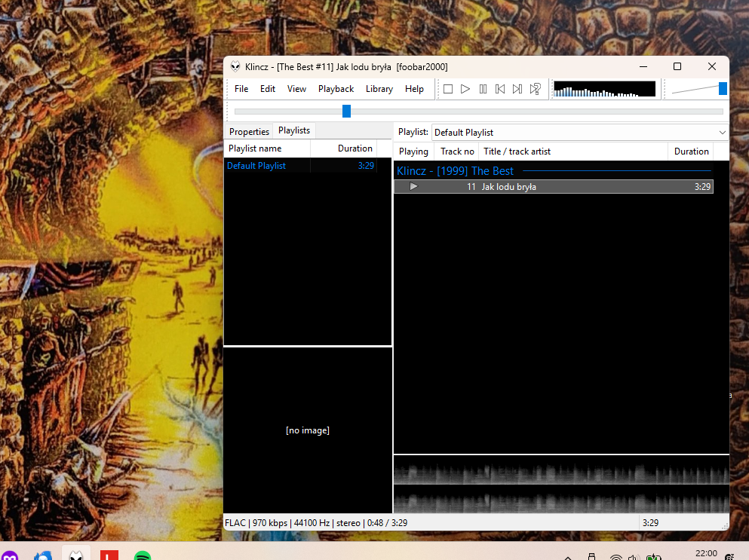Image resolution: width=749 pixels, height=560 pixels.
Task: Open the Wi-Fi network tray icon
Action: pyautogui.click(x=616, y=557)
